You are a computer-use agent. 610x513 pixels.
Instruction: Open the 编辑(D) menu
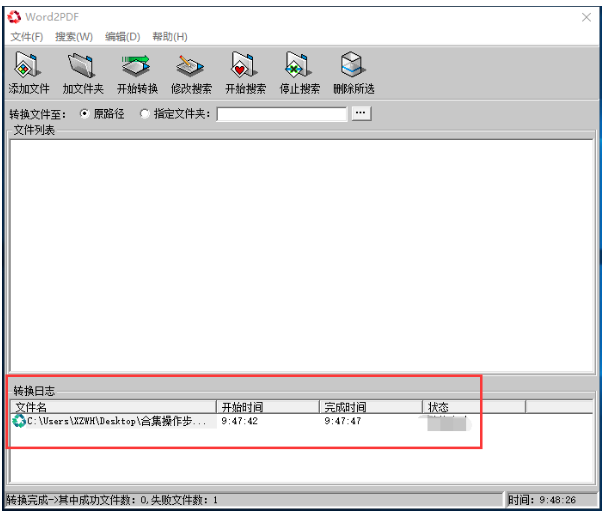coord(122,37)
